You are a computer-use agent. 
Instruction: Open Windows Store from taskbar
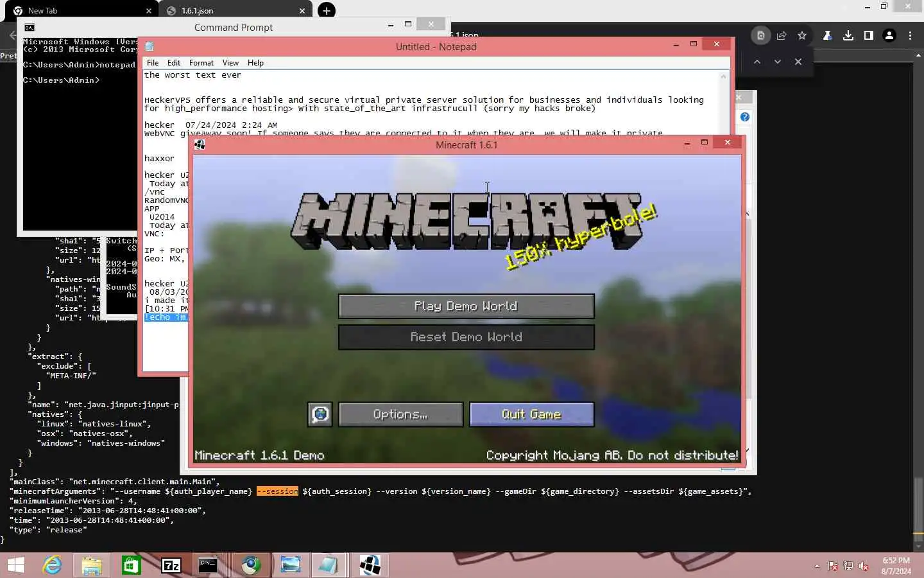(132, 565)
